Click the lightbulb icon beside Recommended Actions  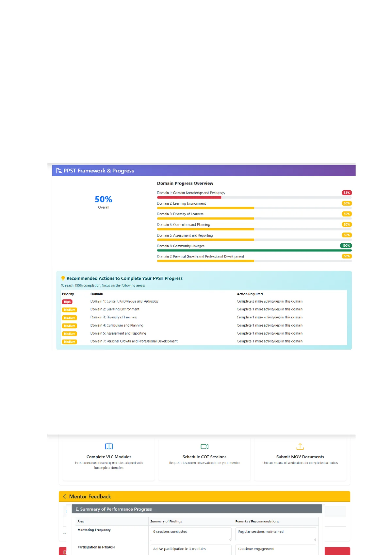63,278
